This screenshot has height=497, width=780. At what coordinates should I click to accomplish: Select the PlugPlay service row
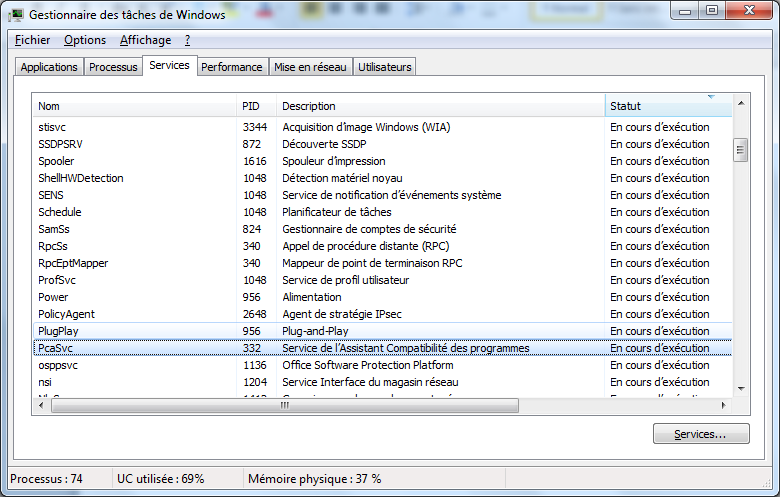tap(58, 331)
